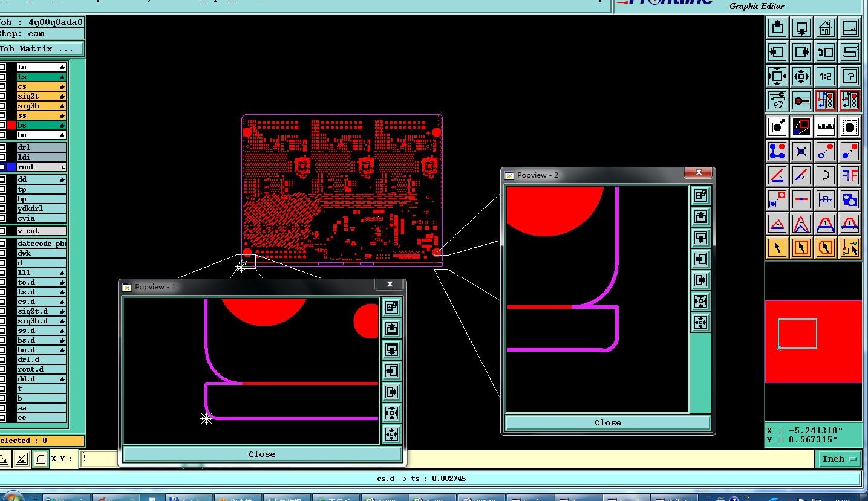Click the question mark help icon
The height and width of the screenshot is (501, 868).
click(x=850, y=76)
